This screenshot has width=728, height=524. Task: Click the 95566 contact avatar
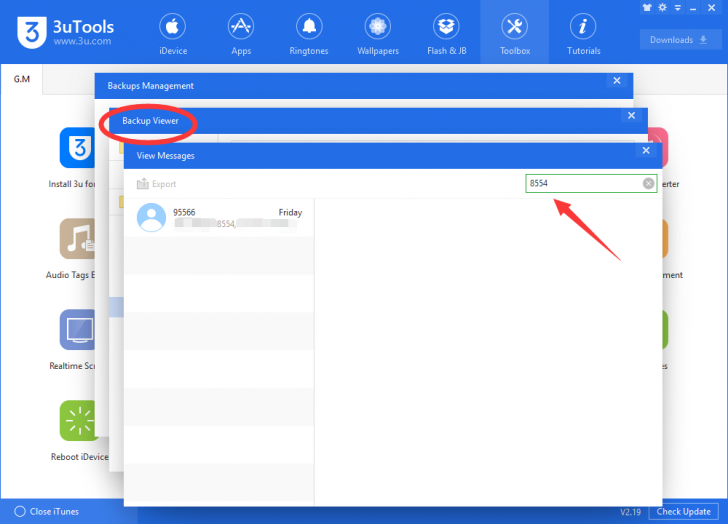point(151,217)
